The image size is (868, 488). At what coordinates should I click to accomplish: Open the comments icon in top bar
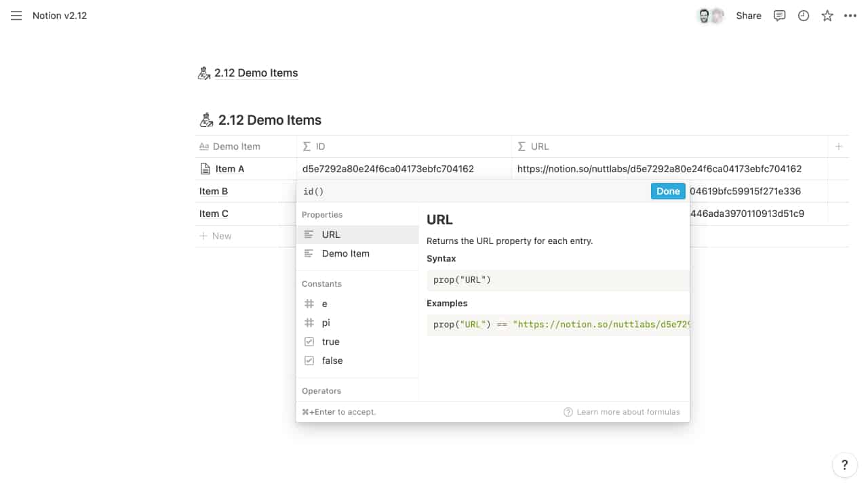[780, 16]
